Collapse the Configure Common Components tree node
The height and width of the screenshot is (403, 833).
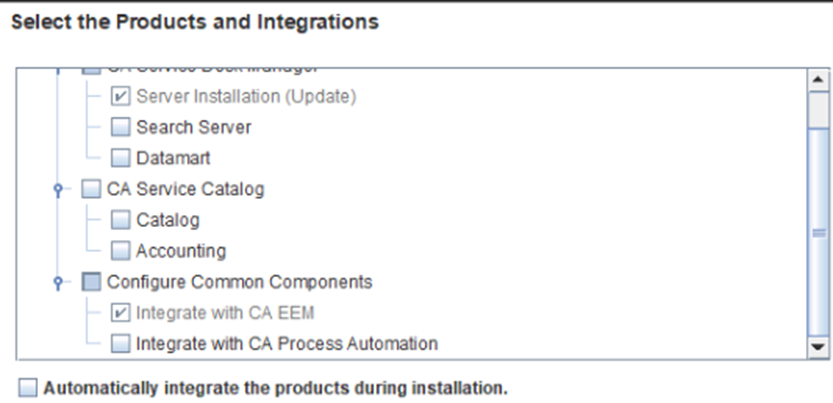point(60,283)
